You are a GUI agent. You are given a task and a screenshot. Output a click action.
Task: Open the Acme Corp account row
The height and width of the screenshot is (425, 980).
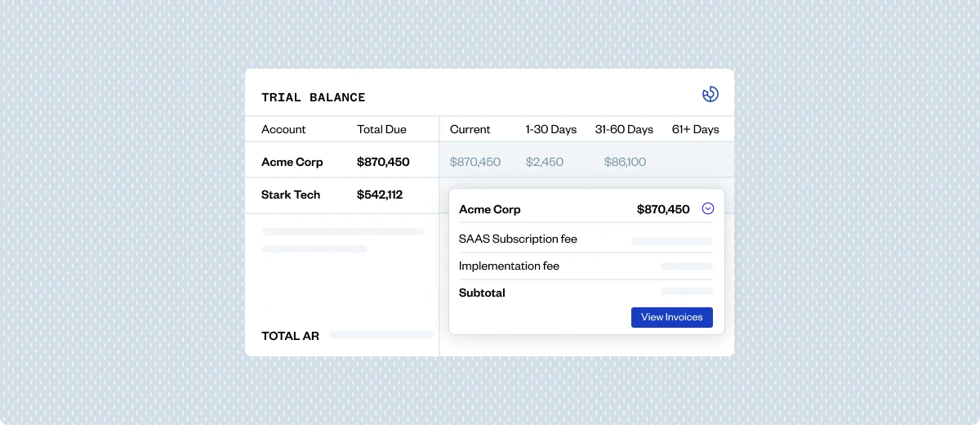point(292,162)
